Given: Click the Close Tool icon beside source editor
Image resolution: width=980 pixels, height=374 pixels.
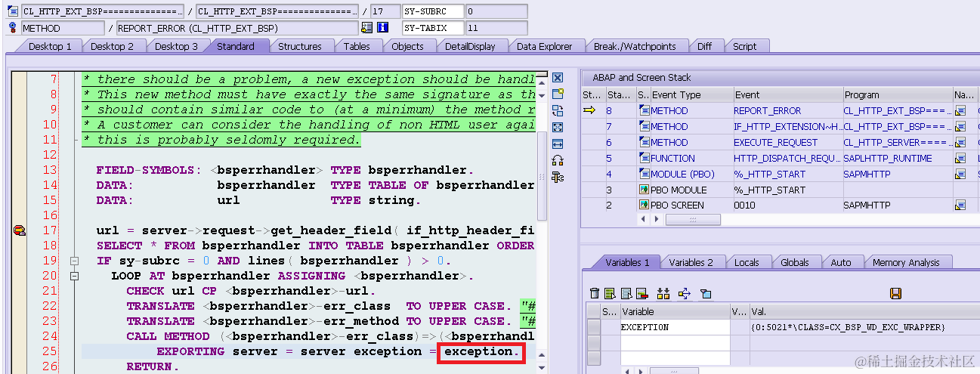Looking at the screenshot, I should (x=558, y=78).
